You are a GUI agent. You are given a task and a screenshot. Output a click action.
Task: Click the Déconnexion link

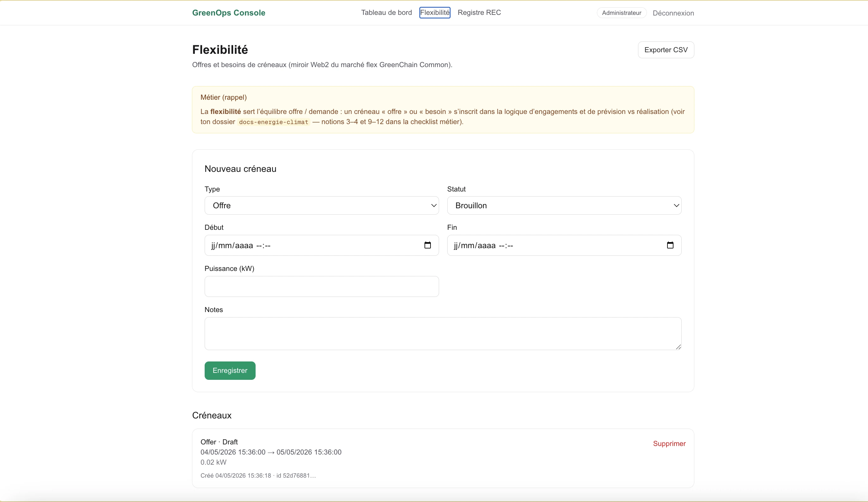click(673, 13)
